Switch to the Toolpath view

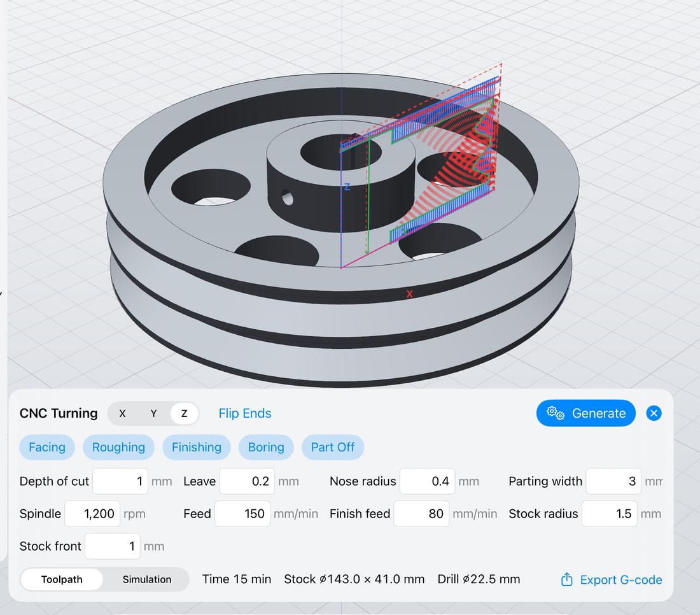pyautogui.click(x=62, y=579)
